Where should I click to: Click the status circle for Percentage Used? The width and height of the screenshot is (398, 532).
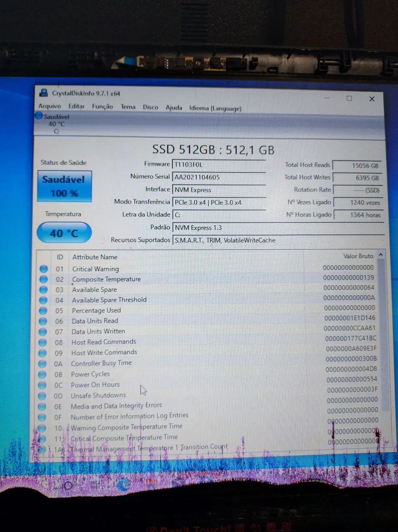[x=43, y=310]
